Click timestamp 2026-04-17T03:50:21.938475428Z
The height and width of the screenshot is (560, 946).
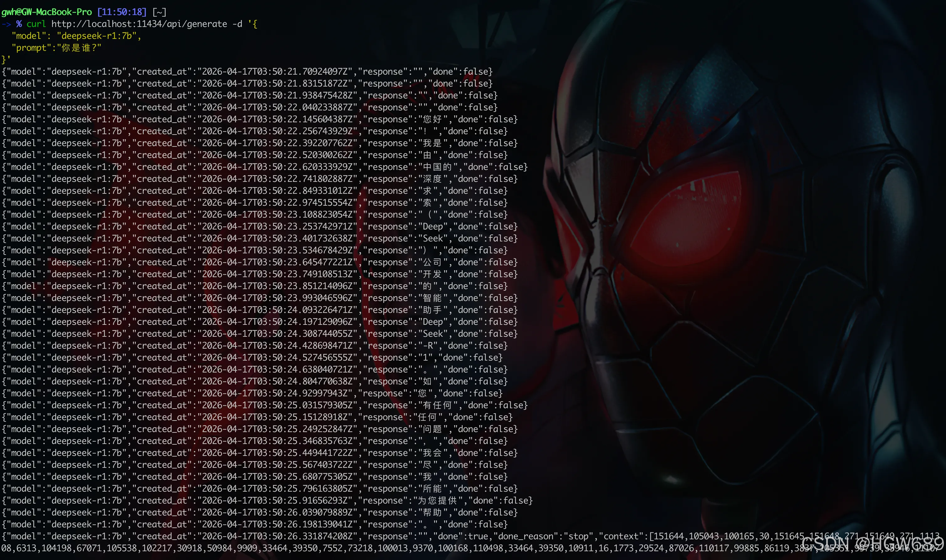[x=277, y=95]
